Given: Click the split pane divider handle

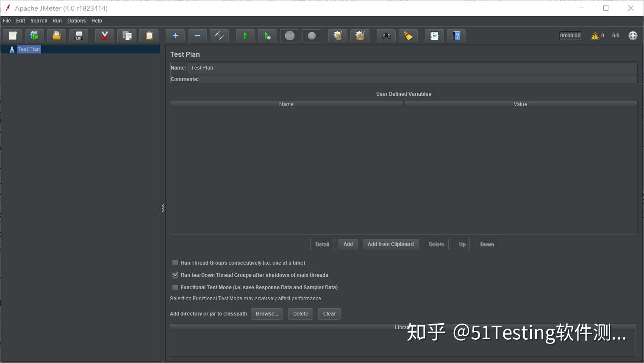Looking at the screenshot, I should click(x=163, y=208).
